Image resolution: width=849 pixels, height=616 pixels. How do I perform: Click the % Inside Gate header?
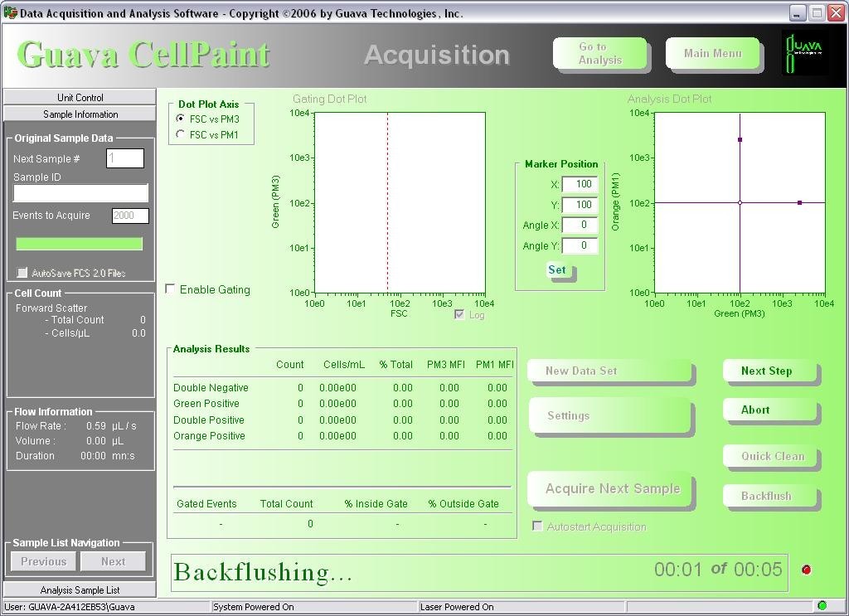click(376, 503)
